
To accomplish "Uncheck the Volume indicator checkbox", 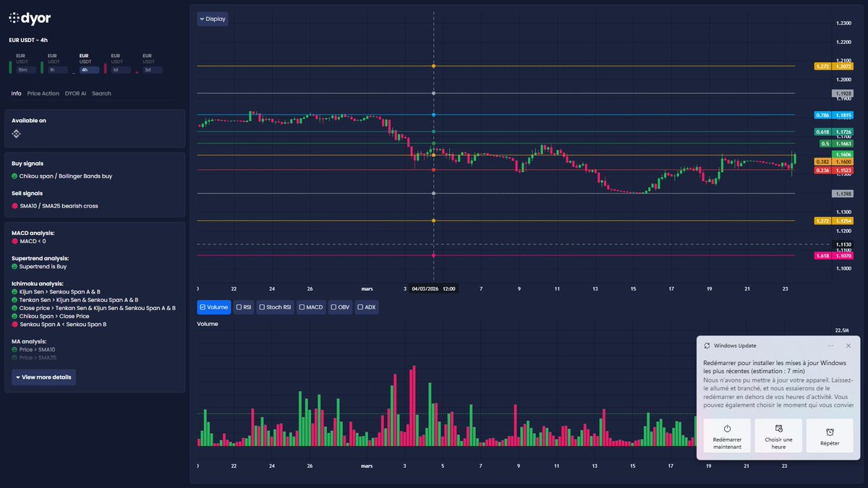I will [x=205, y=307].
